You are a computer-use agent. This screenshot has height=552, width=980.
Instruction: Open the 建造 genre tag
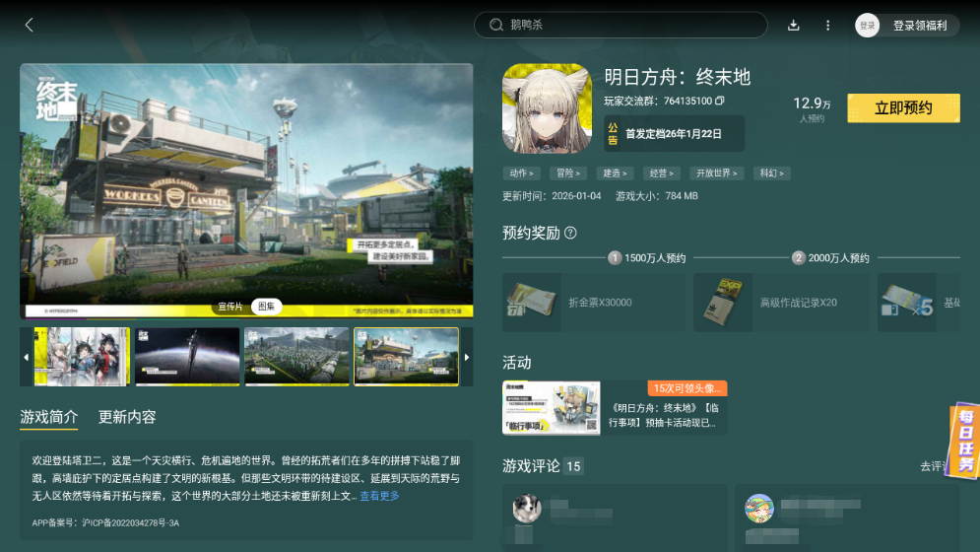tap(615, 173)
